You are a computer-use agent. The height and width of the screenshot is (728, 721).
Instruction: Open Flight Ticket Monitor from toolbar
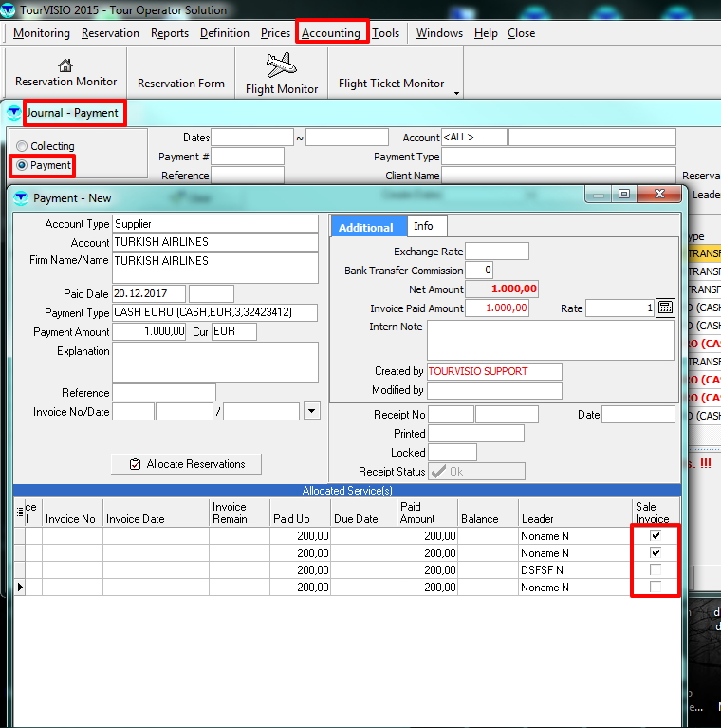(391, 84)
